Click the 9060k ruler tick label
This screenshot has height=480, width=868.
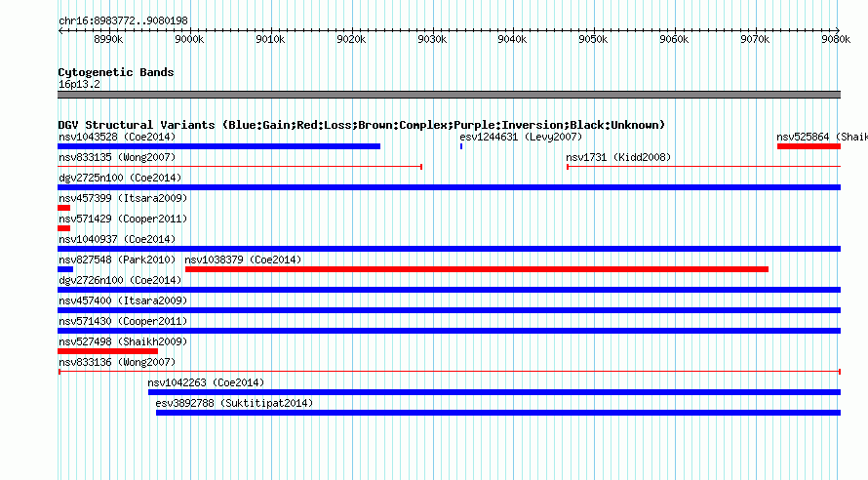click(674, 39)
